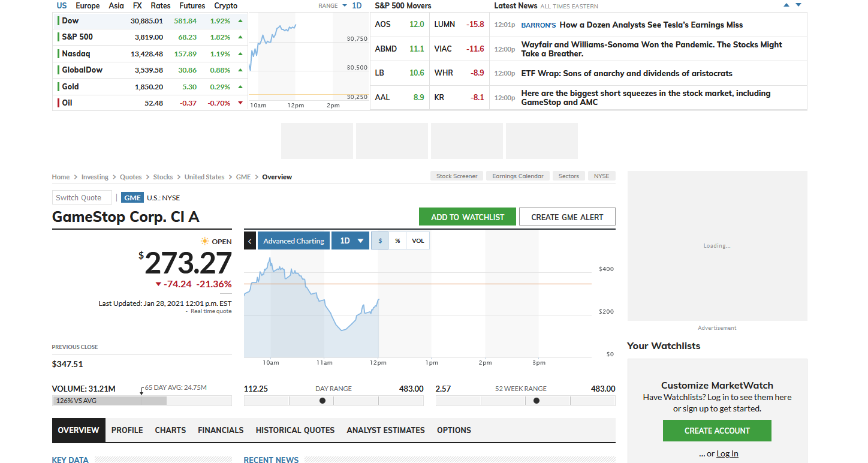Select the Asia markets tab

pos(116,5)
